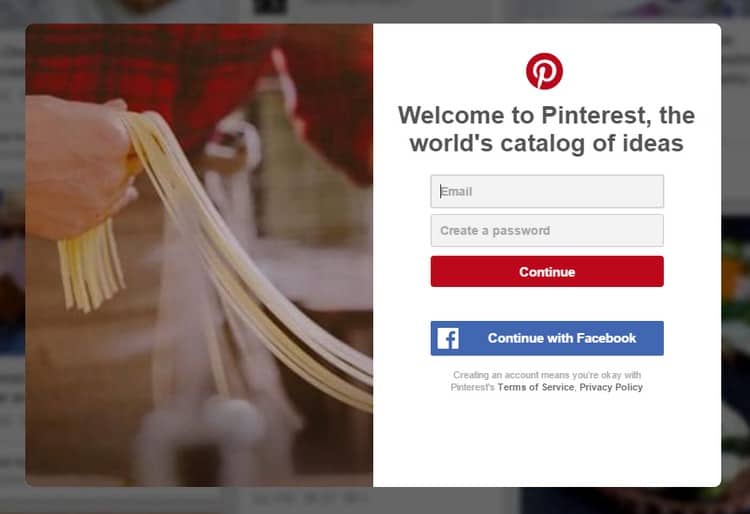Open the Privacy Policy link

(611, 387)
